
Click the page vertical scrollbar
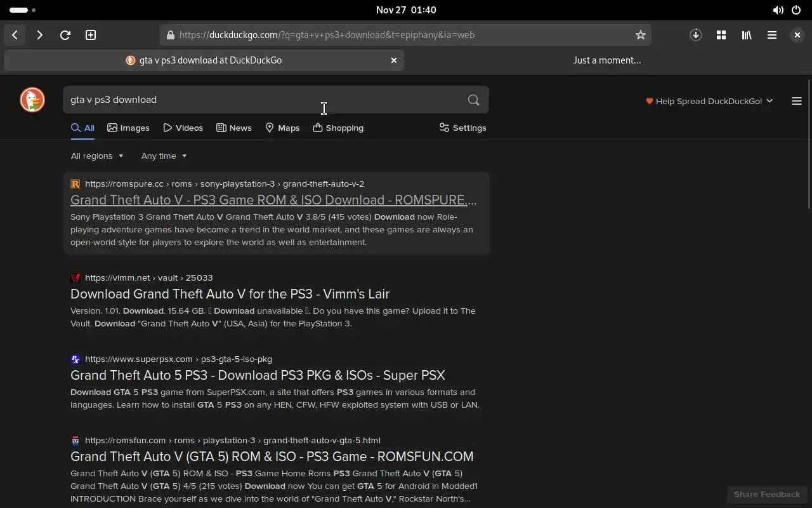click(x=809, y=144)
